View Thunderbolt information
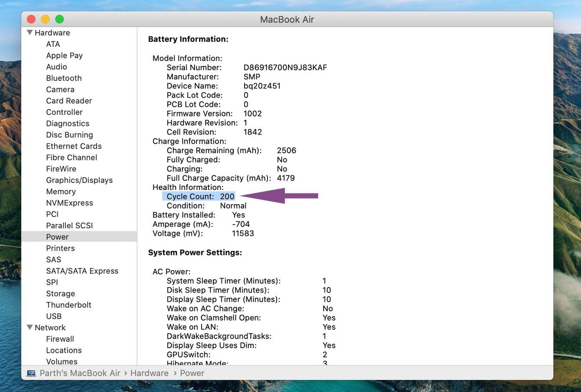 68,305
